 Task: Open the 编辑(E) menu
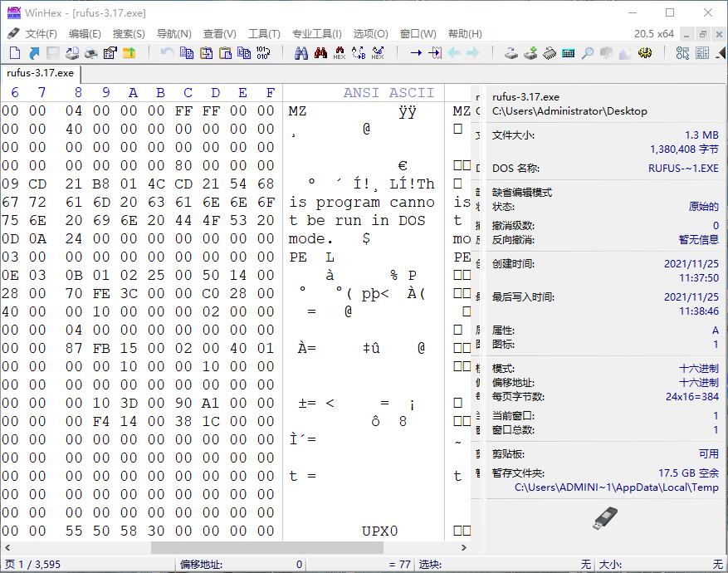(85, 34)
